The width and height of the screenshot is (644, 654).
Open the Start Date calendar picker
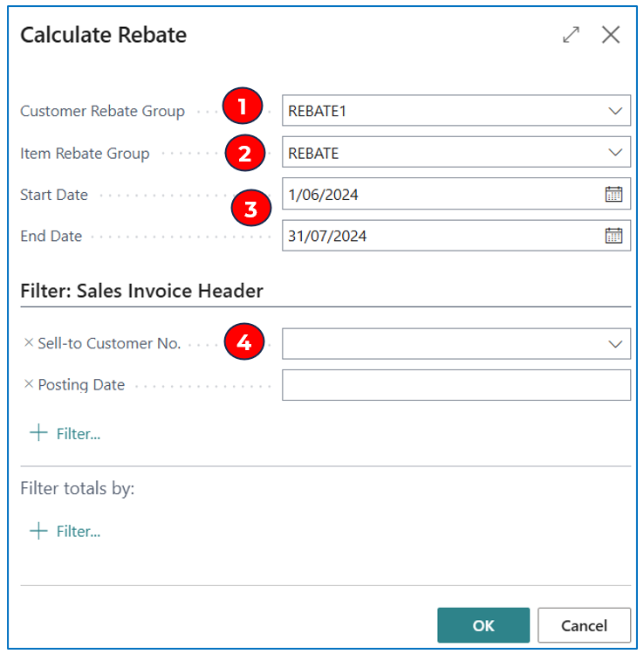[613, 194]
